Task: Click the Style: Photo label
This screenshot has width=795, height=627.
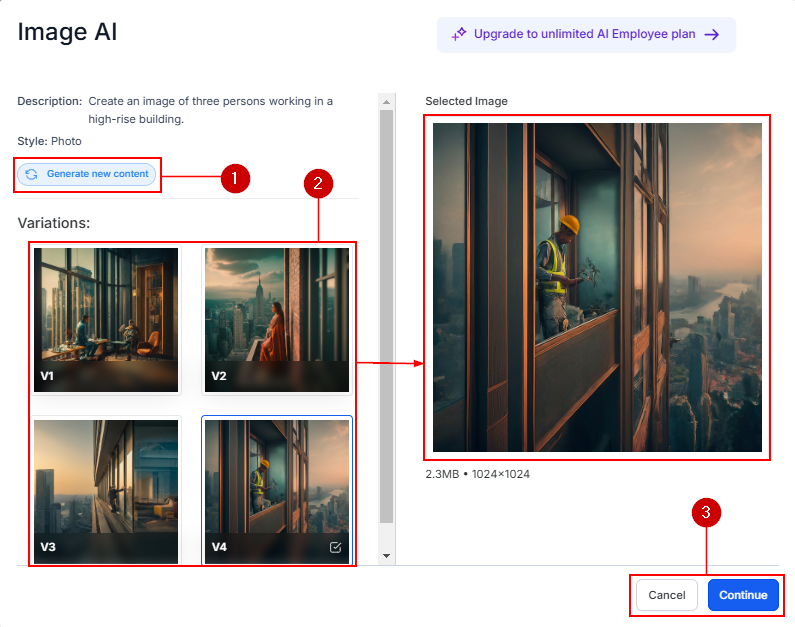Action: pyautogui.click(x=50, y=141)
